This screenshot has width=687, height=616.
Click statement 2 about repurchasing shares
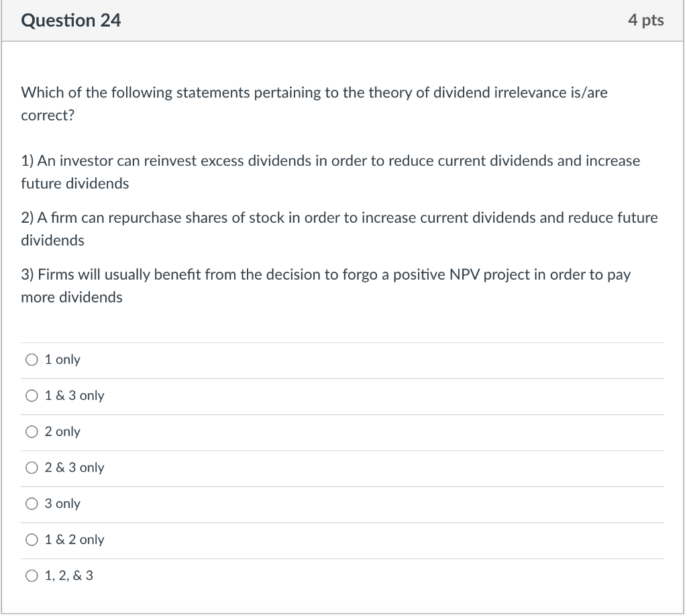339,229
